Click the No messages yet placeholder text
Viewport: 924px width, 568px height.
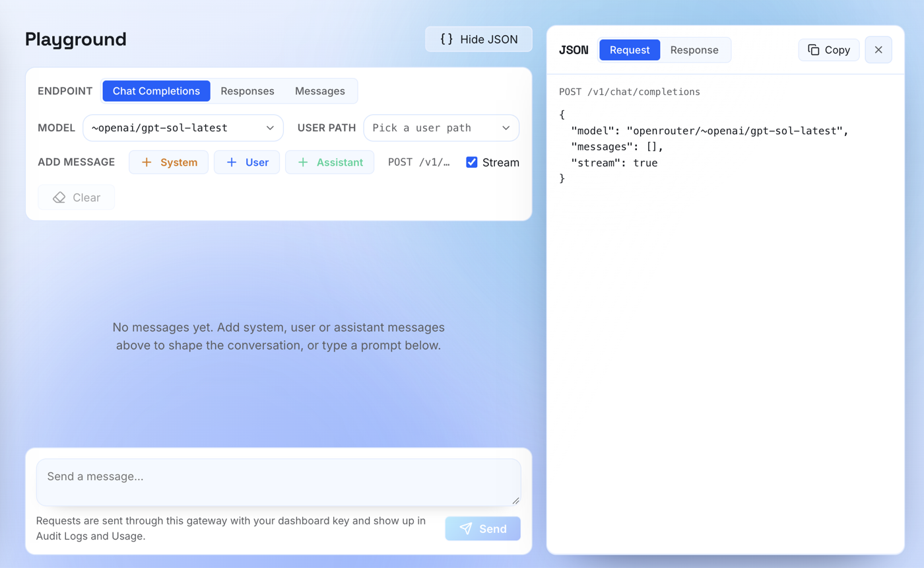(x=279, y=336)
